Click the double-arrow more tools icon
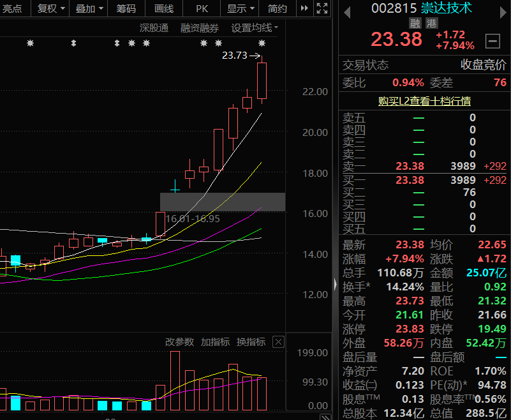Image resolution: width=511 pixels, height=420 pixels. pyautogui.click(x=304, y=8)
